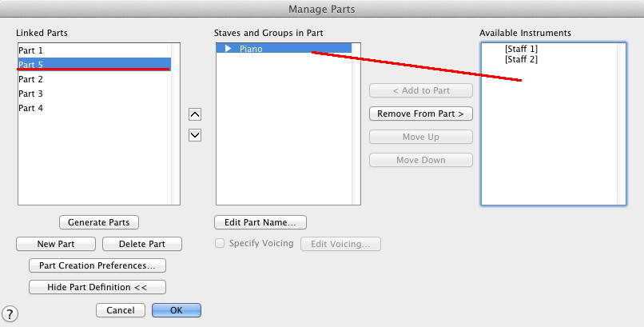Choose Part 2 from the list

31,79
